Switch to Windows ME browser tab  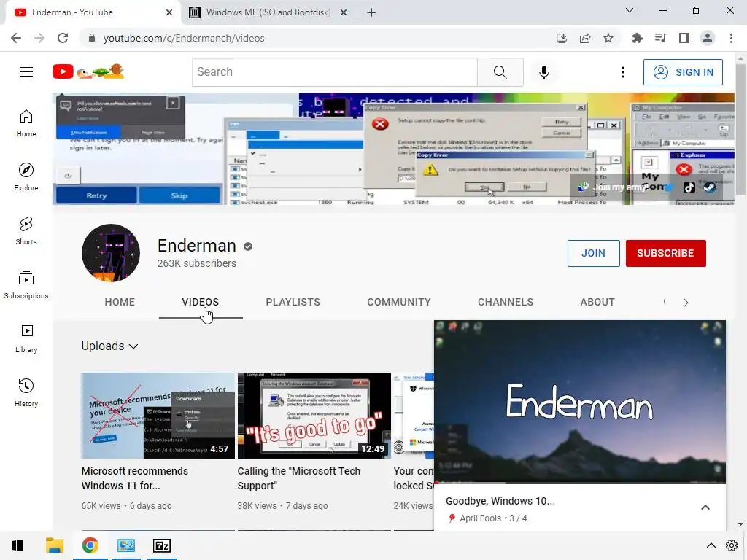point(268,12)
